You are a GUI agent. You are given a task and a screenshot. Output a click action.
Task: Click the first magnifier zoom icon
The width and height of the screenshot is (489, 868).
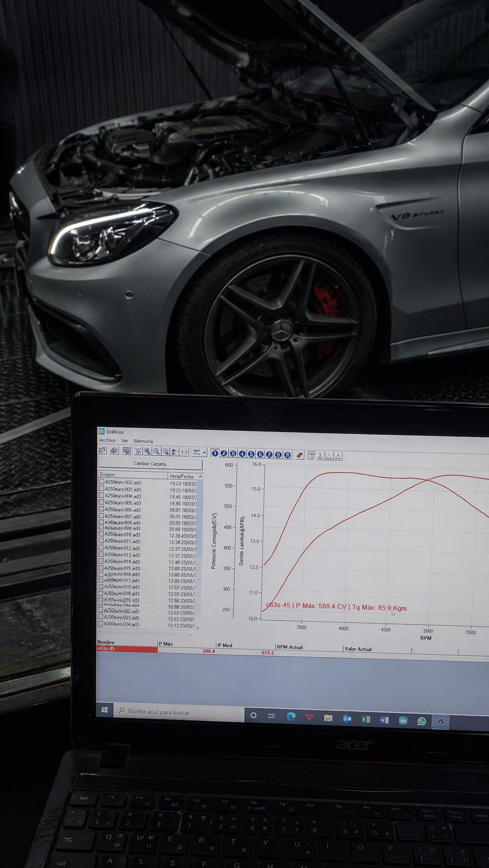tap(148, 451)
